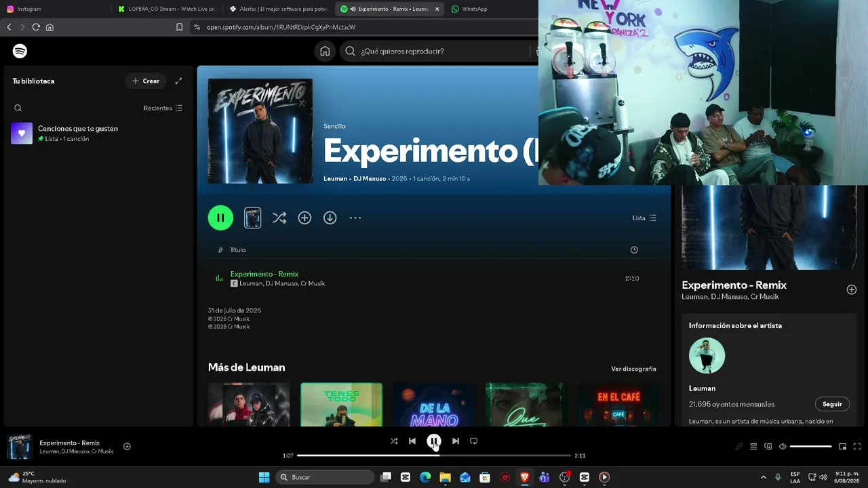Click the Windows taskbar Buscar search box

tap(325, 477)
